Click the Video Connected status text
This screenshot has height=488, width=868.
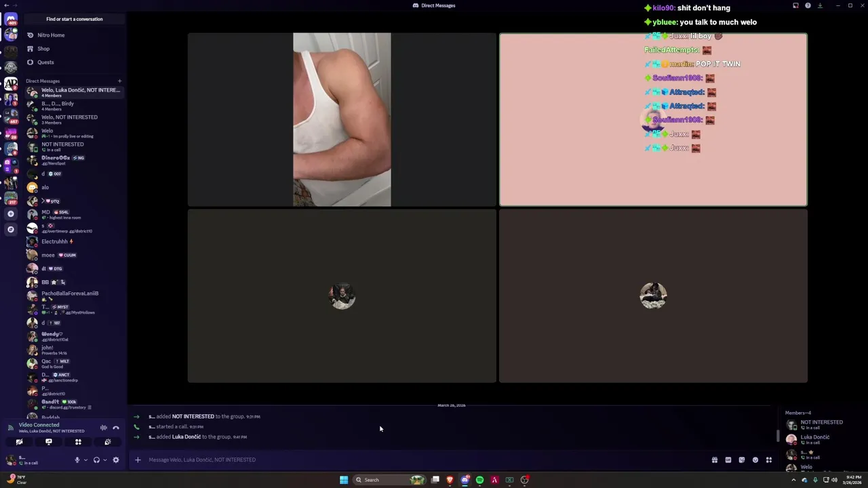(39, 425)
